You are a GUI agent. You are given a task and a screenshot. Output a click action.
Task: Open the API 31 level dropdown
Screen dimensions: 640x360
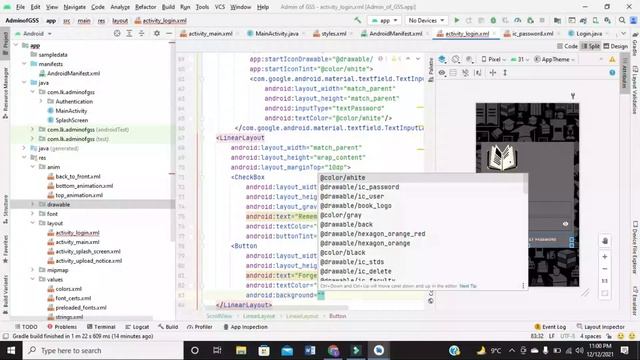[520, 60]
